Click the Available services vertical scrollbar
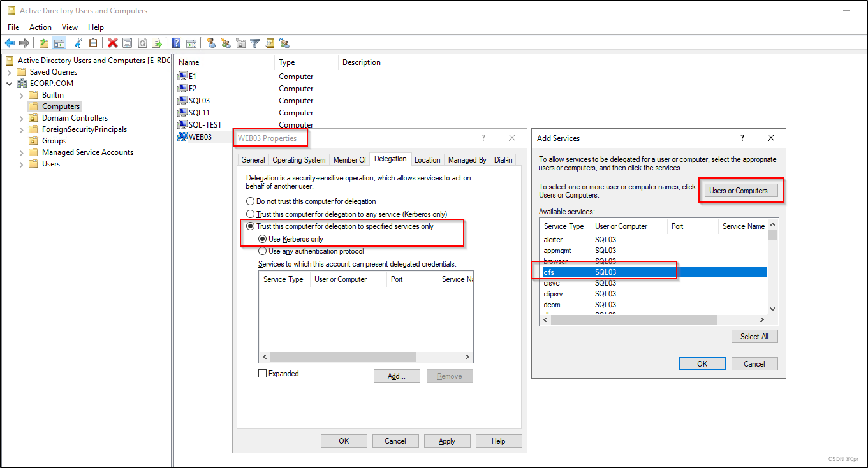Viewport: 868px width, 468px height. [773, 267]
